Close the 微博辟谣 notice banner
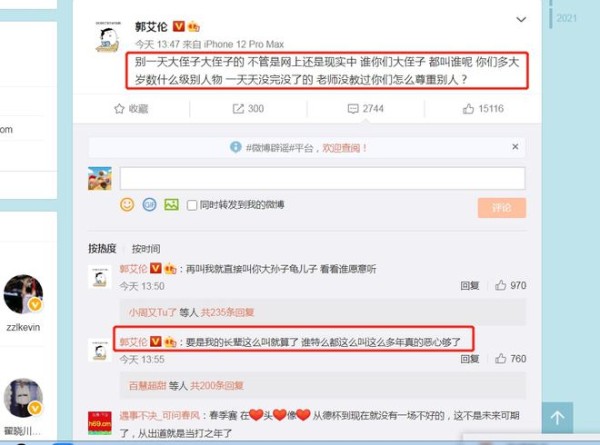 (x=515, y=147)
